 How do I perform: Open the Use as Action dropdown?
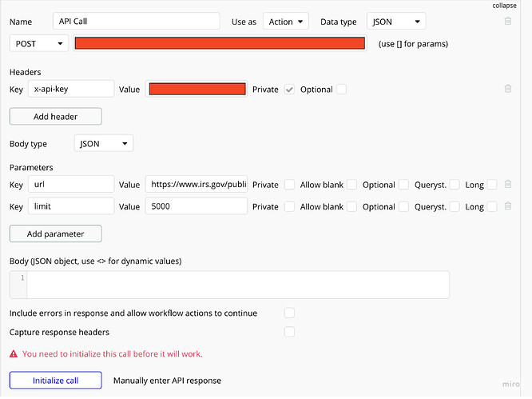[286, 22]
